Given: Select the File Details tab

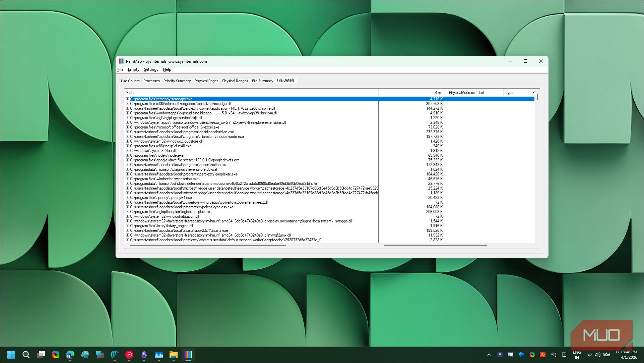Looking at the screenshot, I should (286, 80).
